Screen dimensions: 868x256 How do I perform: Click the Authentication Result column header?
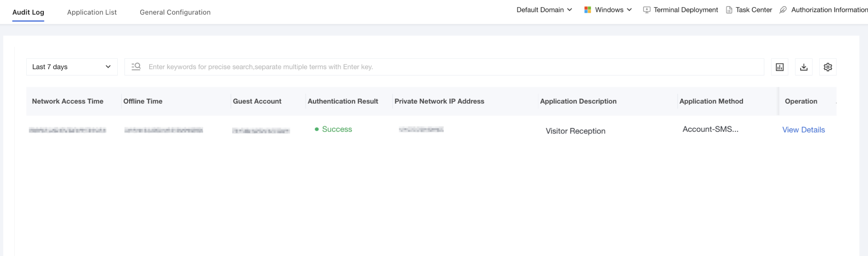(x=343, y=101)
